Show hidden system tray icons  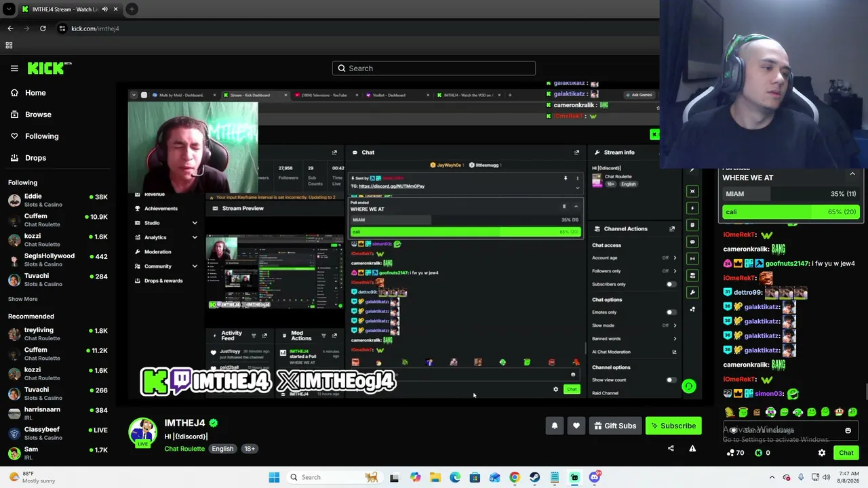click(772, 477)
